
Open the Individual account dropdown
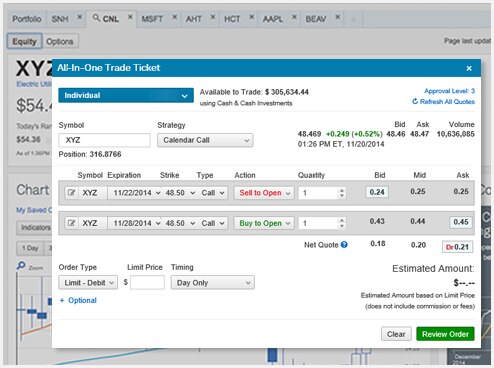point(126,95)
